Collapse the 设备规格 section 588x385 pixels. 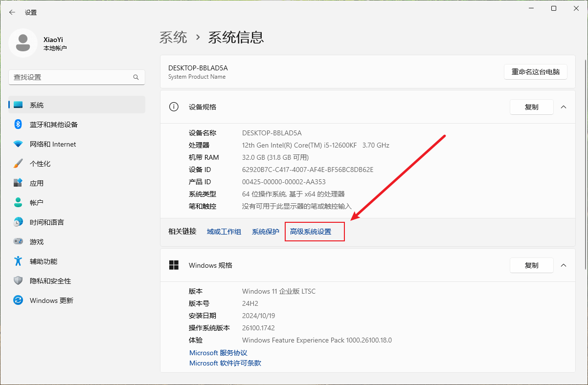[564, 107]
